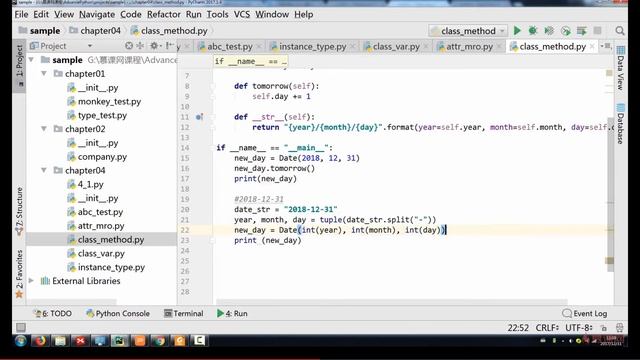The image size is (640, 360).
Task: Click warning stripe marker in editor's upper margin
Action: tap(609, 73)
